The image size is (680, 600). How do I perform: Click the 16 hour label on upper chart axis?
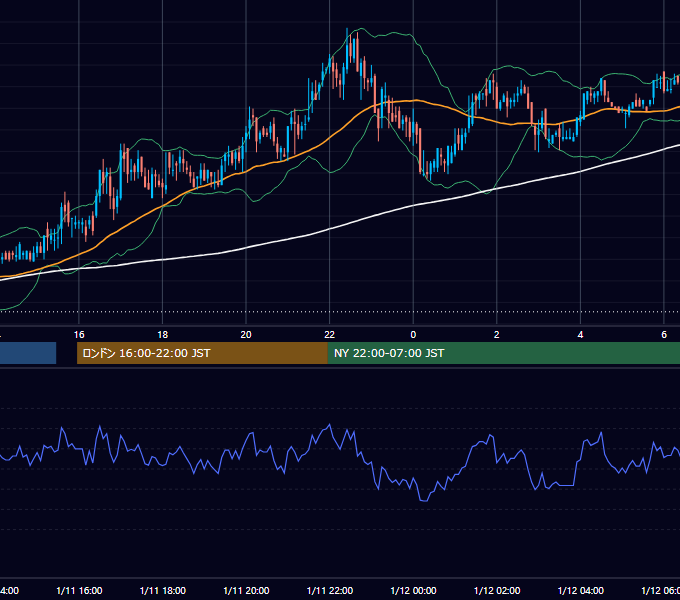tap(79, 335)
